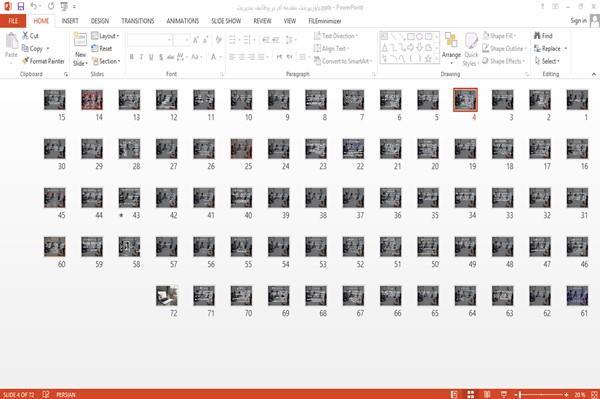Switch to the SLIDE SHOW tab
This screenshot has height=399, width=600.
click(226, 21)
